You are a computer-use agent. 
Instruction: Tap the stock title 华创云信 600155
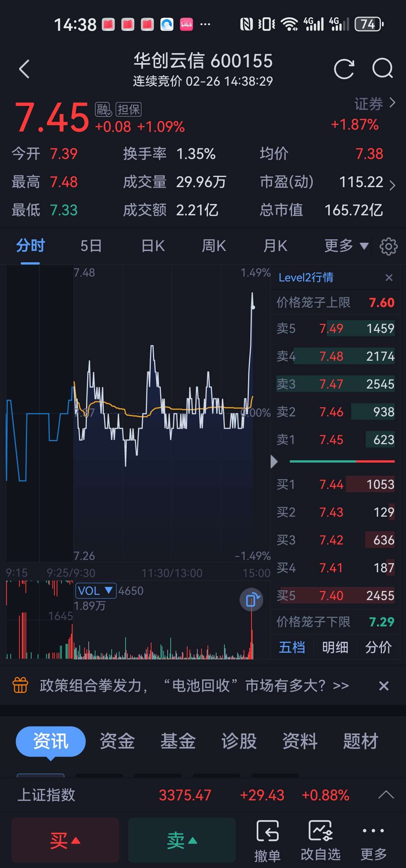pos(203,60)
